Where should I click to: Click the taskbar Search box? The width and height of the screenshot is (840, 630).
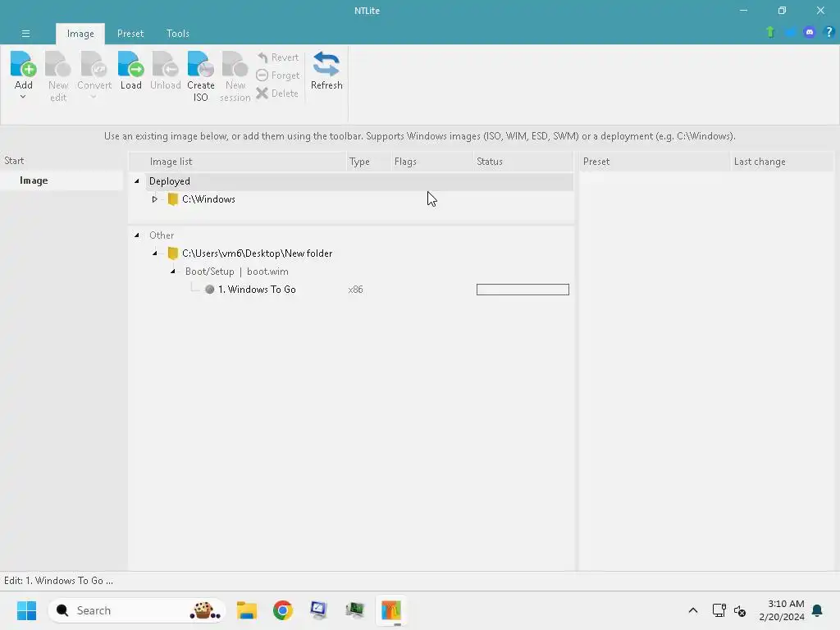tap(137, 610)
